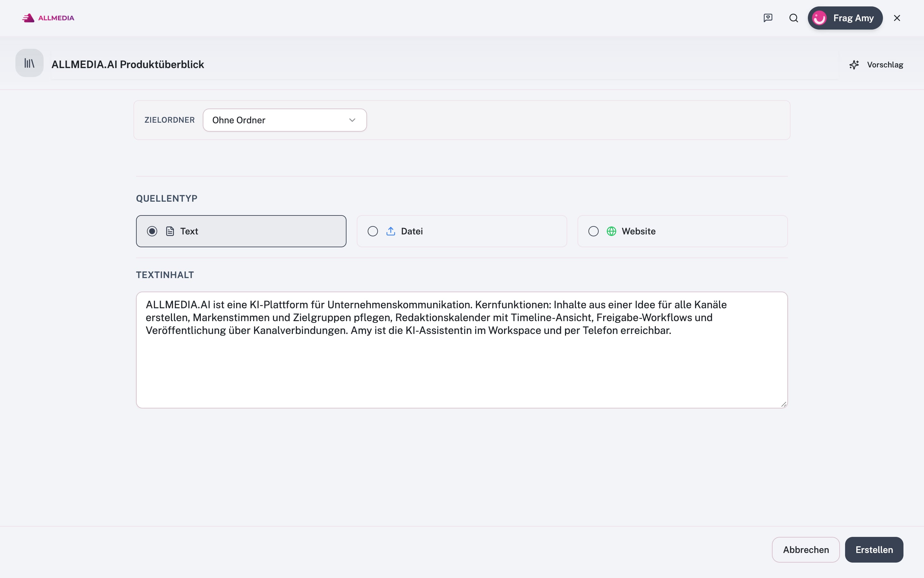Select the Datei radio button

(373, 231)
